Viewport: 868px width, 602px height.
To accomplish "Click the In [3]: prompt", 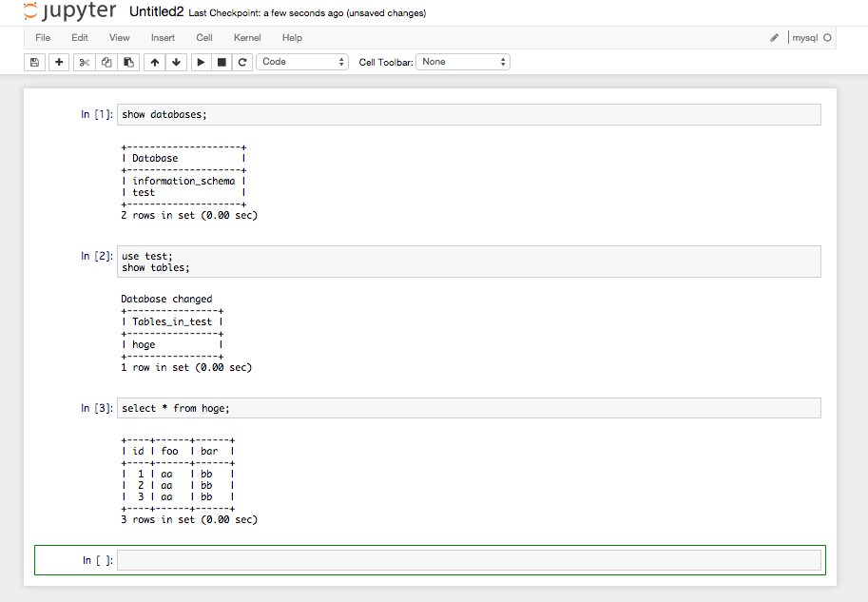I will coord(97,408).
